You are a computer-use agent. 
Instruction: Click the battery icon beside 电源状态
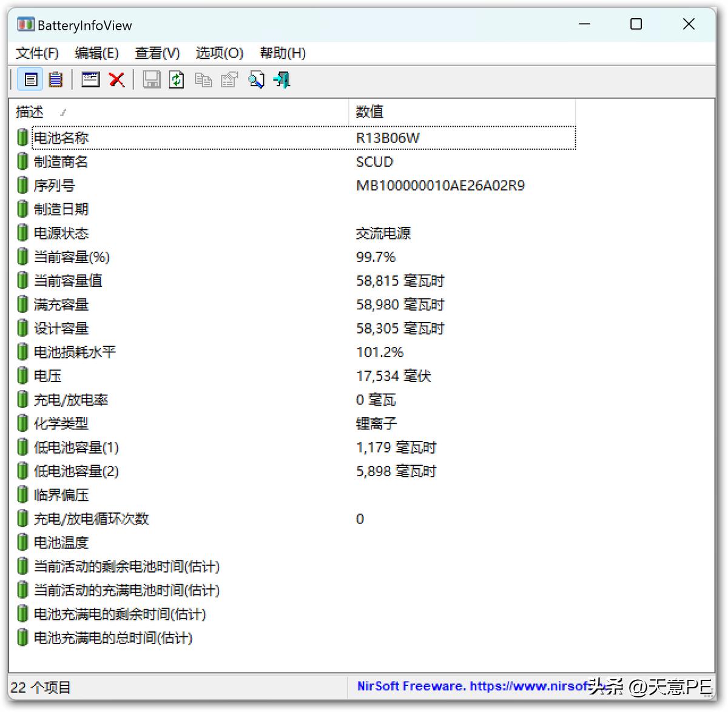[x=22, y=232]
